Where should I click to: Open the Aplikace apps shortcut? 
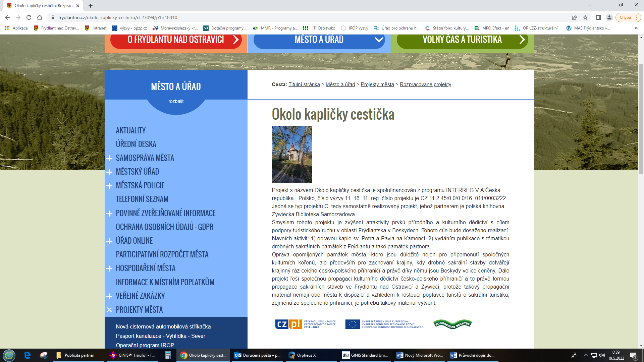point(16,28)
